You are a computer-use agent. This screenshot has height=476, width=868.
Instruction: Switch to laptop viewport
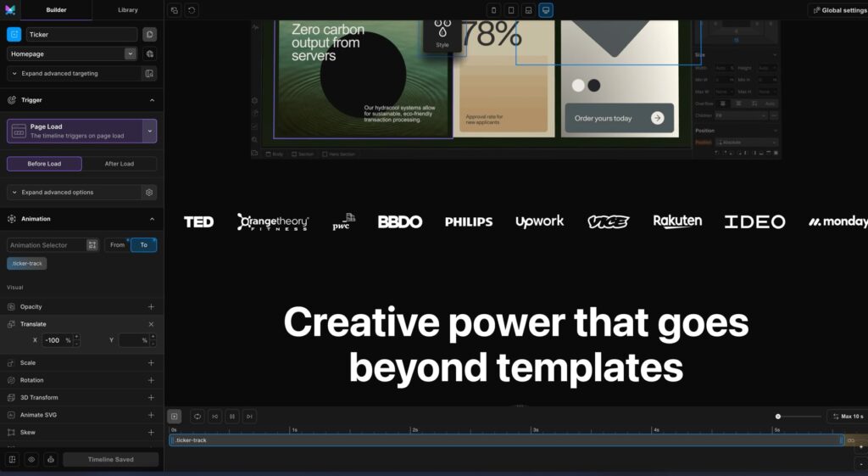coord(529,10)
